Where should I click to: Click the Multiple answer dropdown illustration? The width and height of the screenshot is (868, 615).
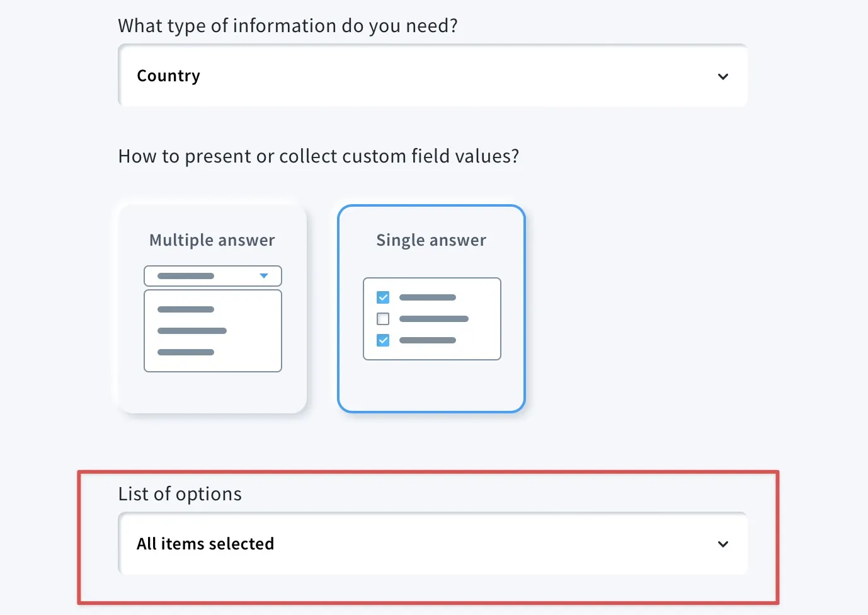213,319
